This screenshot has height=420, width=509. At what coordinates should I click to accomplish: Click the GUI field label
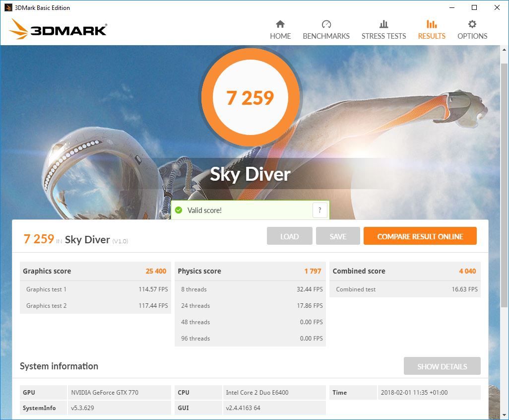[183, 408]
